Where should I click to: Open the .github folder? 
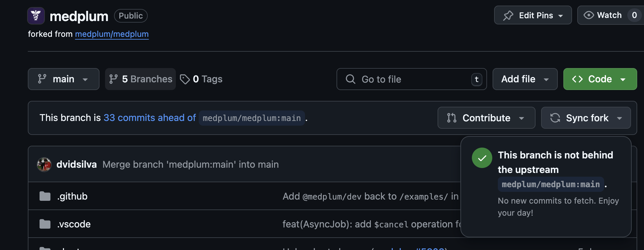point(72,196)
